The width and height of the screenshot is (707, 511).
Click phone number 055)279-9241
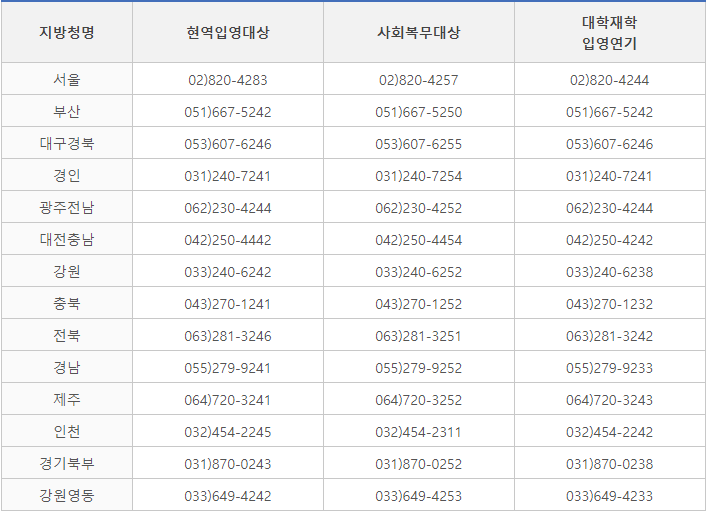[228, 368]
